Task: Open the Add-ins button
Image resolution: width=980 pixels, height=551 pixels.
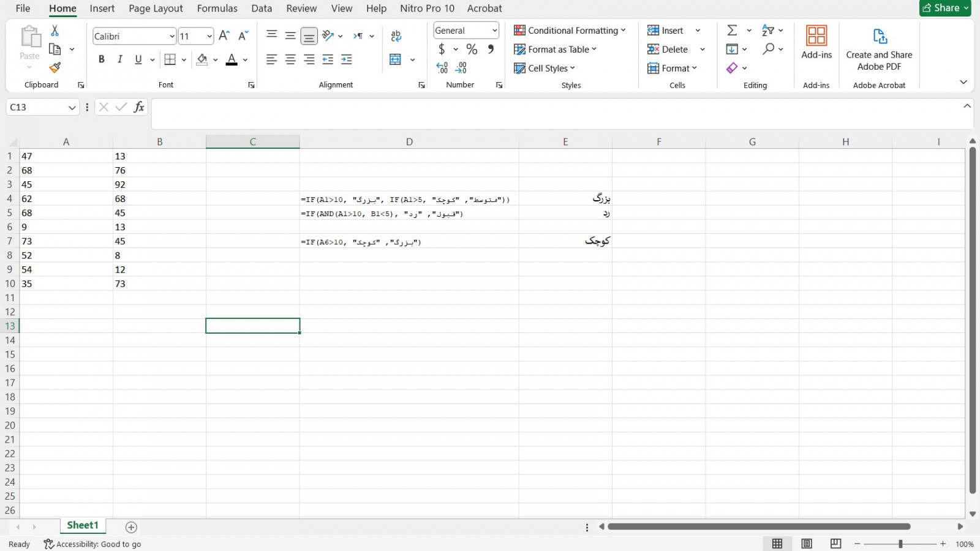Action: pos(816,43)
